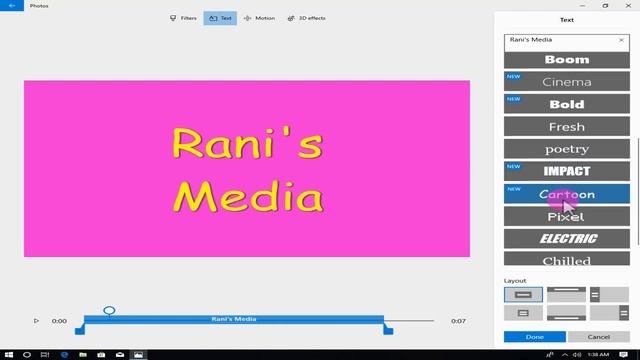This screenshot has height=360, width=640.
Task: Click the text start trim handle
Action: pos(80,330)
